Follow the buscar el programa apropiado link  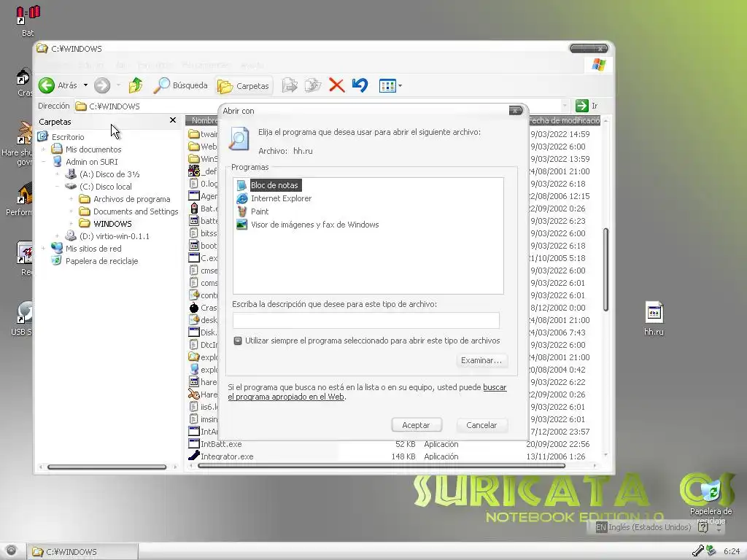pos(368,392)
